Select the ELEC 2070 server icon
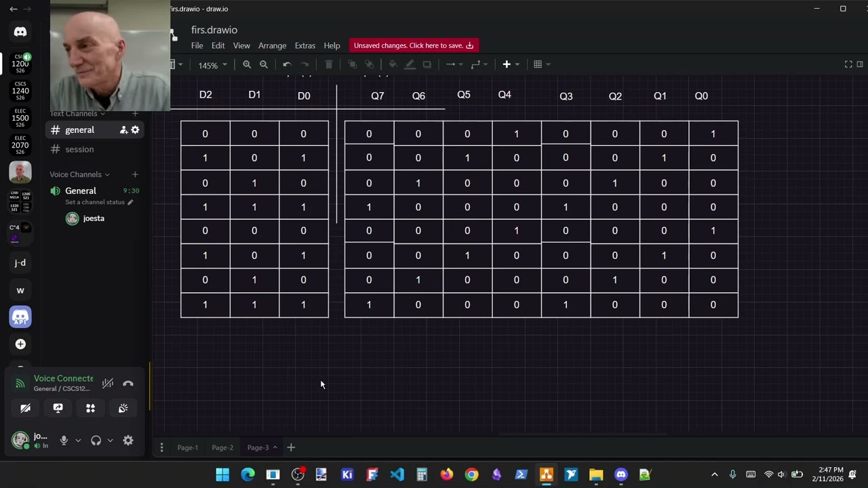Screen dimensions: 868x488 20,144
